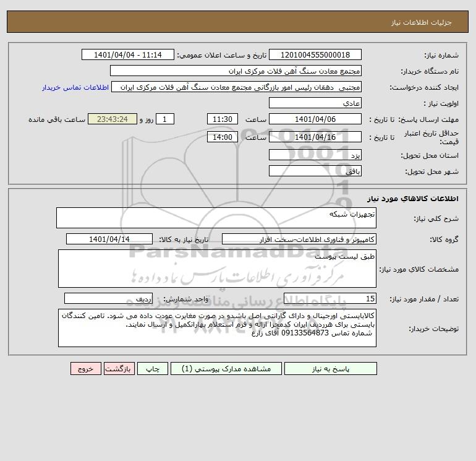Viewport: 476px width, 461px height.
Task: Click the واحد شمارش label
Action: pos(186,299)
